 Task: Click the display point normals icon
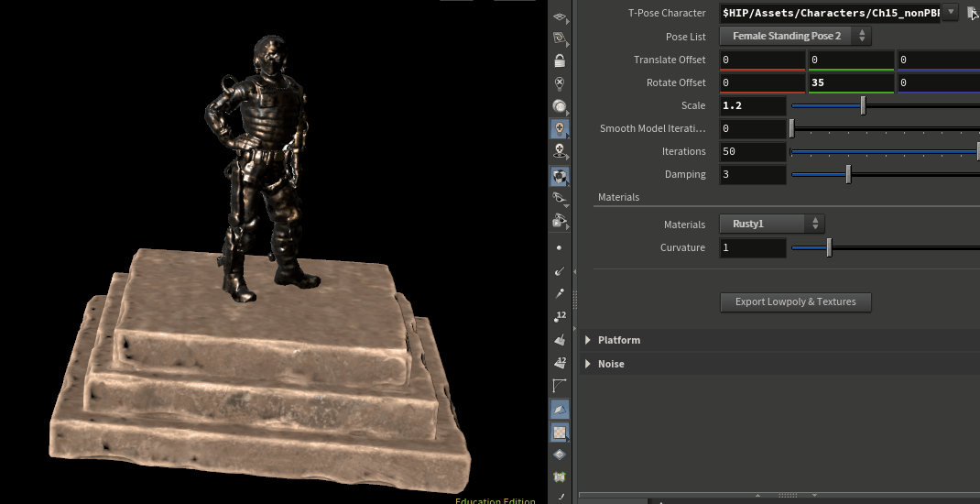click(560, 271)
